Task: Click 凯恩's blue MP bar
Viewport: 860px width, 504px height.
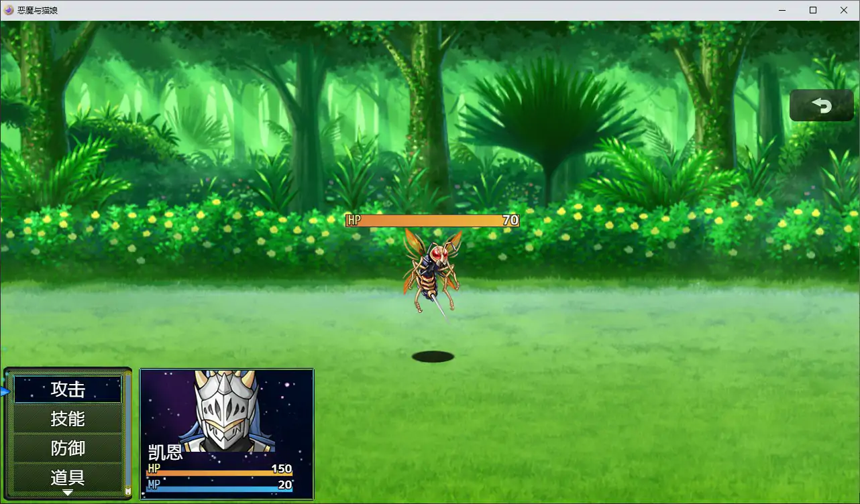Action: (x=219, y=489)
